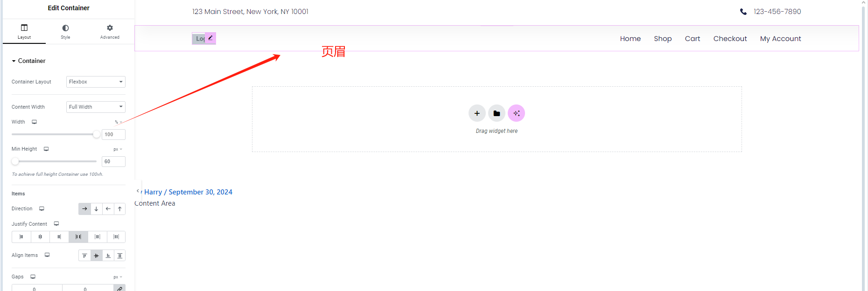The image size is (868, 291).
Task: Click the first Gaps input field
Action: coord(37,288)
